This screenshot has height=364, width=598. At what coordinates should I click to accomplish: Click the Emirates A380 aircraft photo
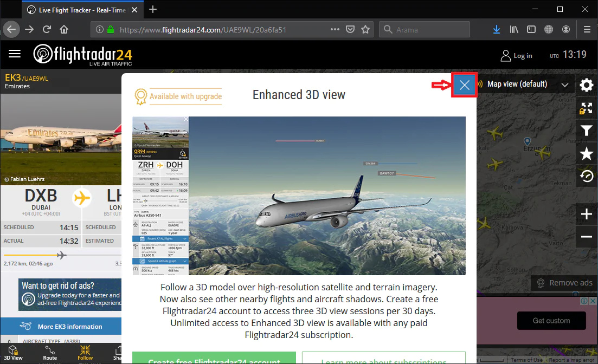[61, 139]
